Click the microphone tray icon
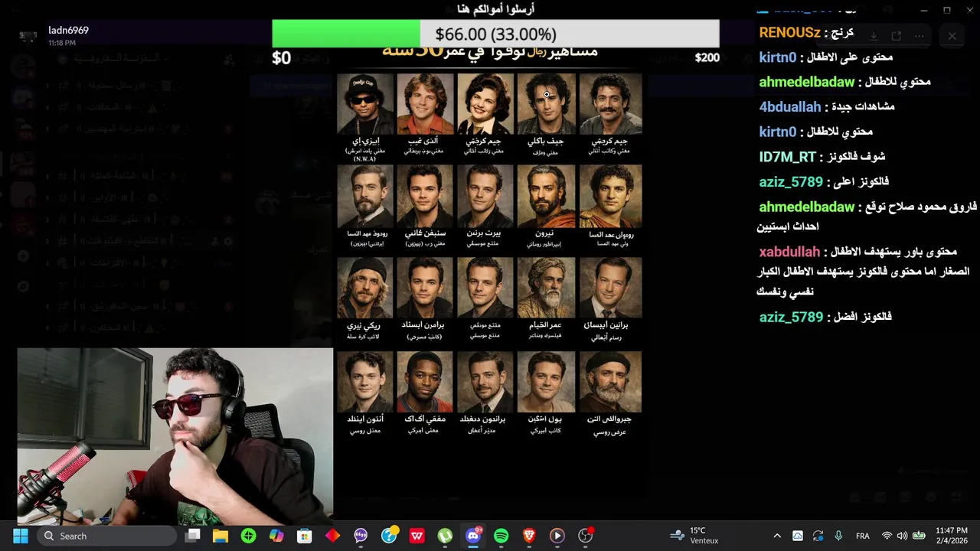 [x=838, y=536]
